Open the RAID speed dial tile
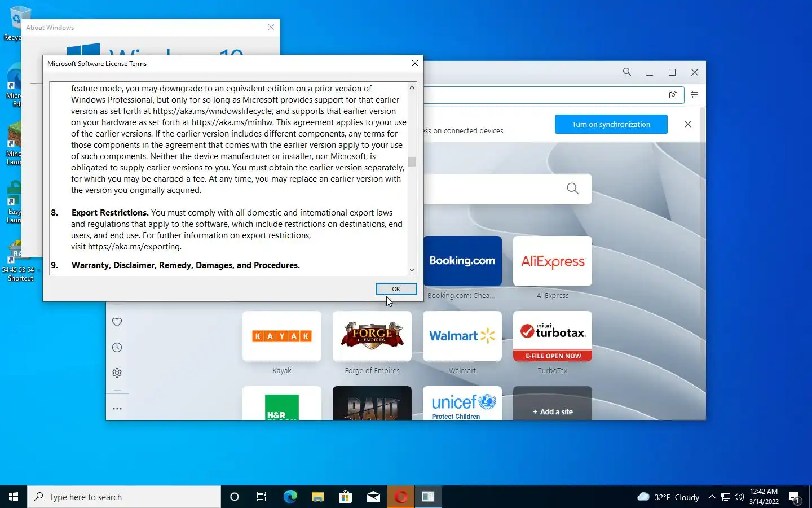 (x=372, y=403)
